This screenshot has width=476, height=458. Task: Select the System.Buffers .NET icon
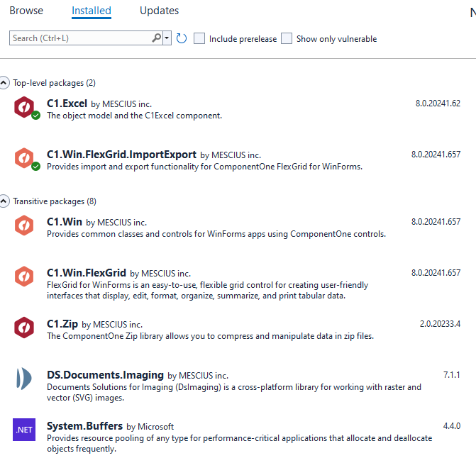click(x=24, y=430)
